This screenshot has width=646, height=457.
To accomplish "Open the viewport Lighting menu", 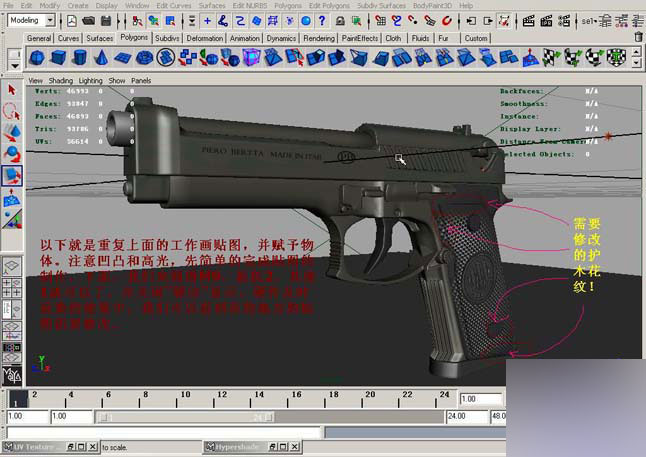I will 91,80.
